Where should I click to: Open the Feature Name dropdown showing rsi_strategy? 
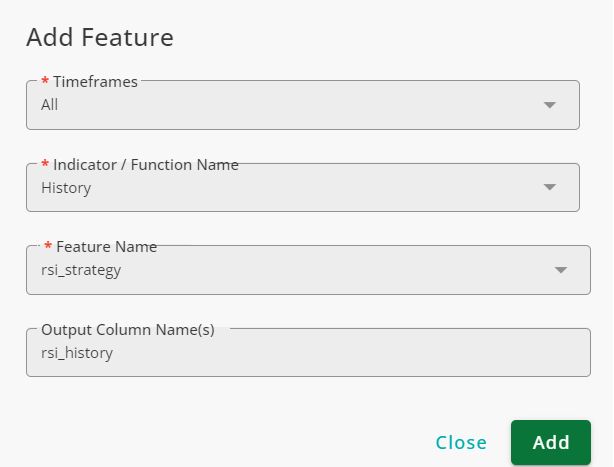308,270
